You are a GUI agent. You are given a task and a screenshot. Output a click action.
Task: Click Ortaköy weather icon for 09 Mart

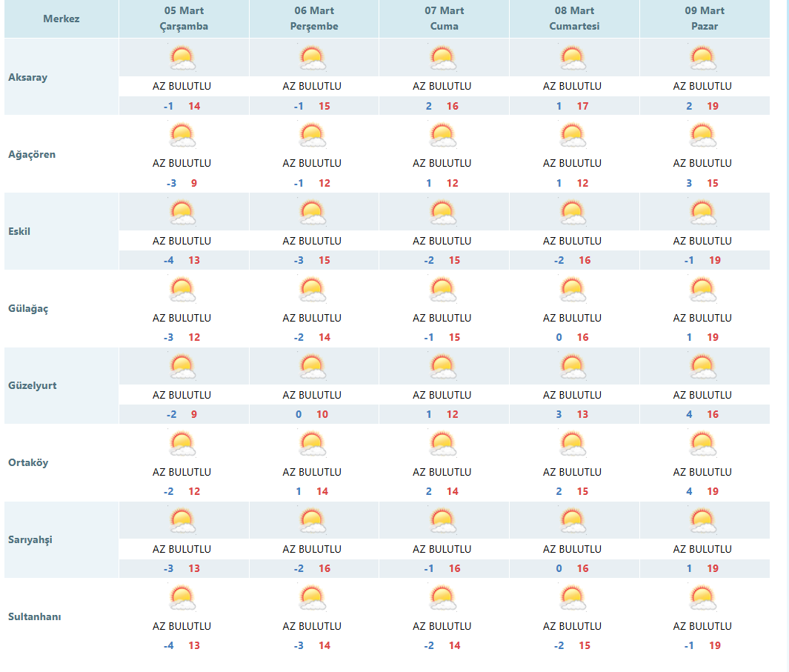[x=703, y=444]
